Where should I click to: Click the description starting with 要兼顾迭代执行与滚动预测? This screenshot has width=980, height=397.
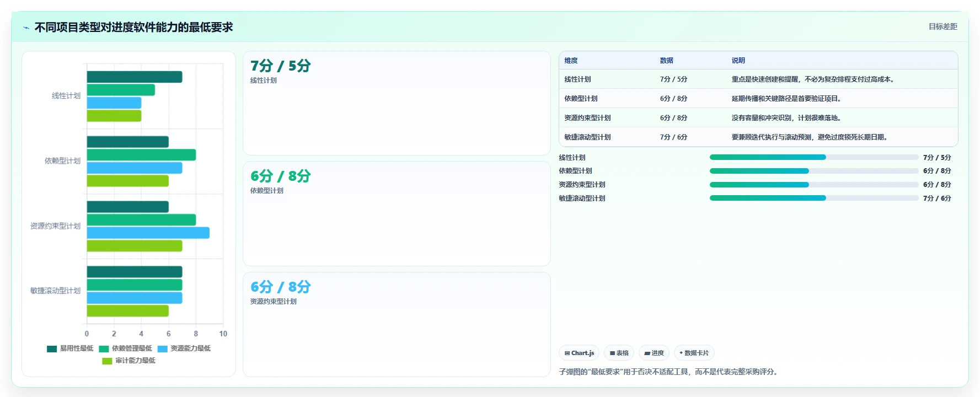click(810, 137)
